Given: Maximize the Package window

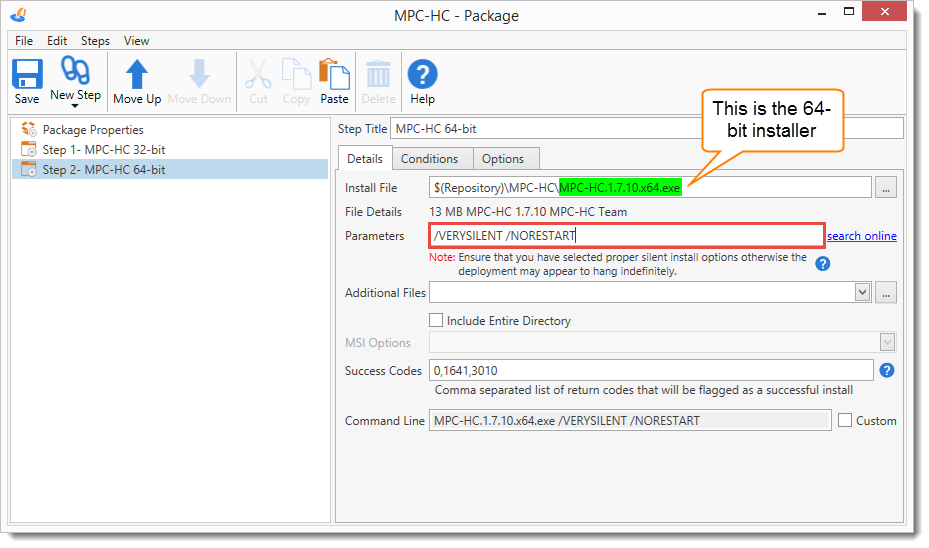Looking at the screenshot, I should coord(849,11).
